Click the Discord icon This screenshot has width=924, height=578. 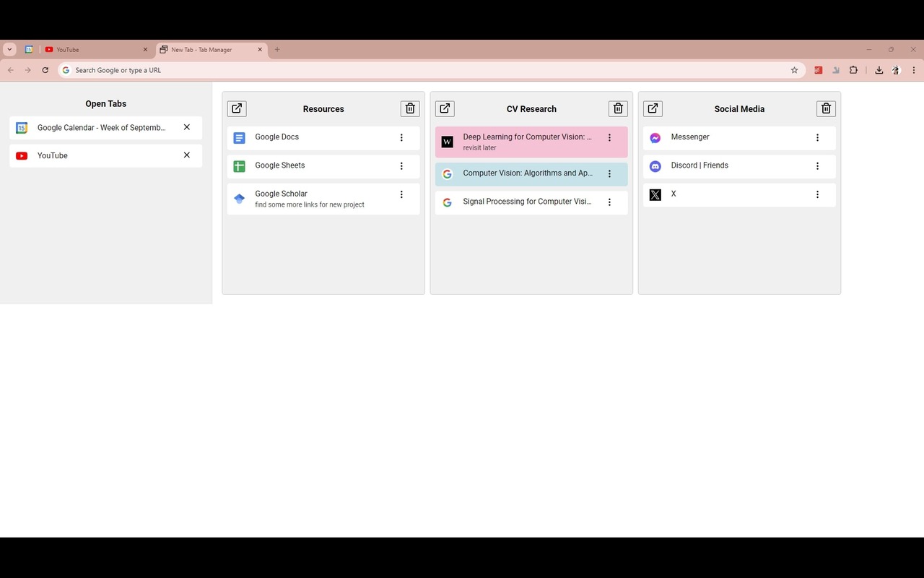tap(655, 166)
